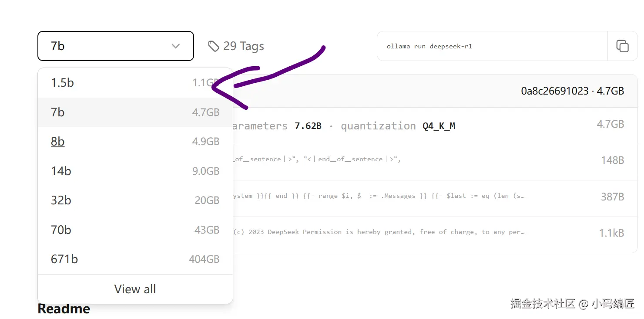Pick the 14b 9.0GB model

pos(135,171)
